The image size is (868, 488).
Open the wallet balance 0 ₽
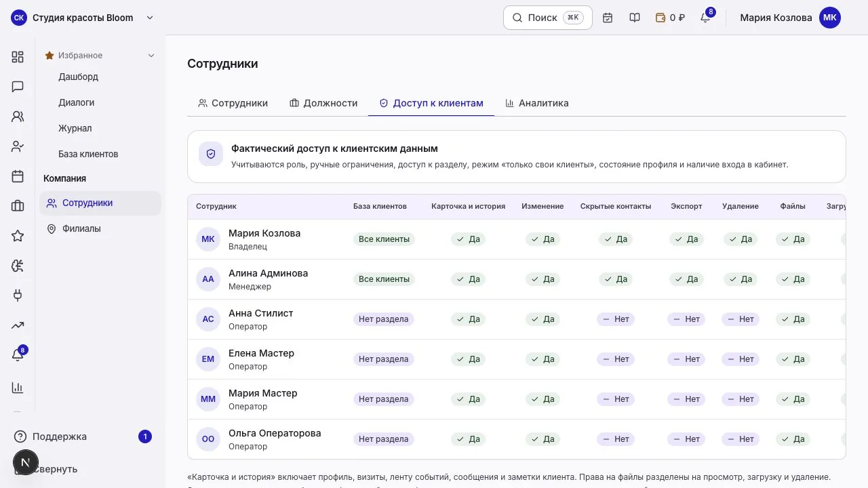pyautogui.click(x=670, y=18)
